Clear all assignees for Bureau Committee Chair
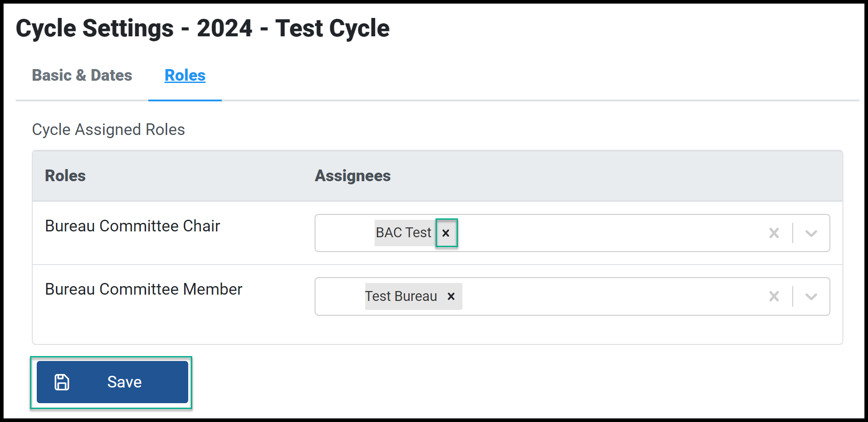 [774, 233]
